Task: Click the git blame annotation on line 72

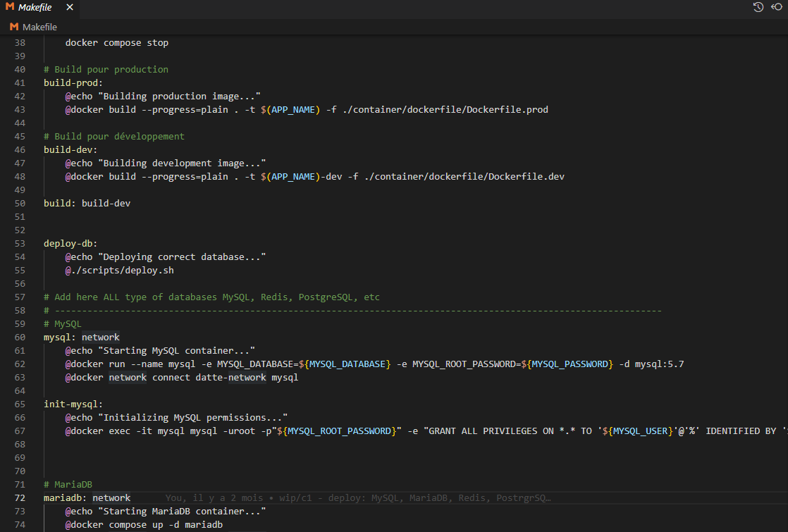Action: pos(358,497)
